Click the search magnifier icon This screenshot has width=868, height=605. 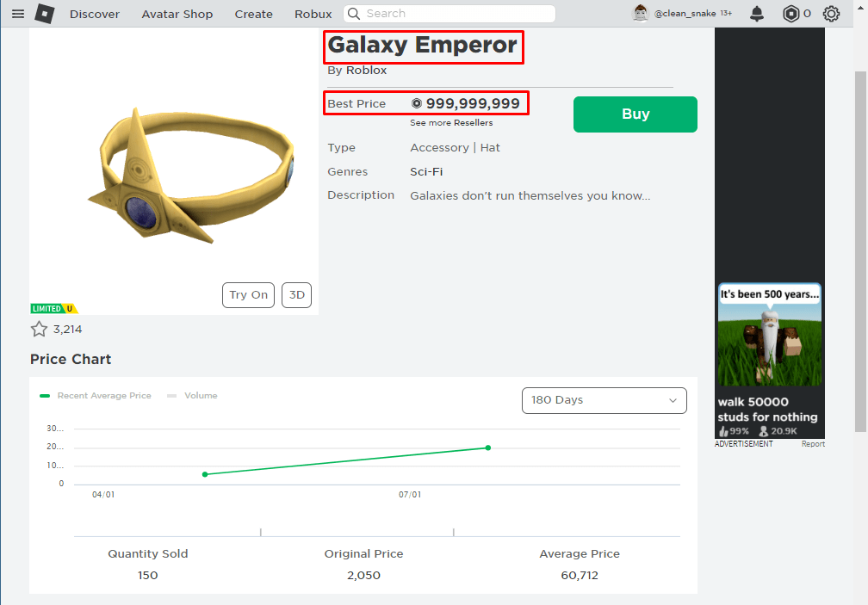[x=354, y=14]
